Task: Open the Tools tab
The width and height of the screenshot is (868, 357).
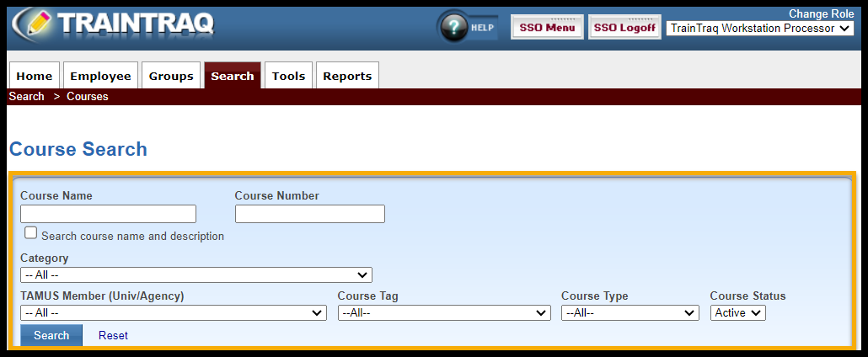Action: pos(288,76)
